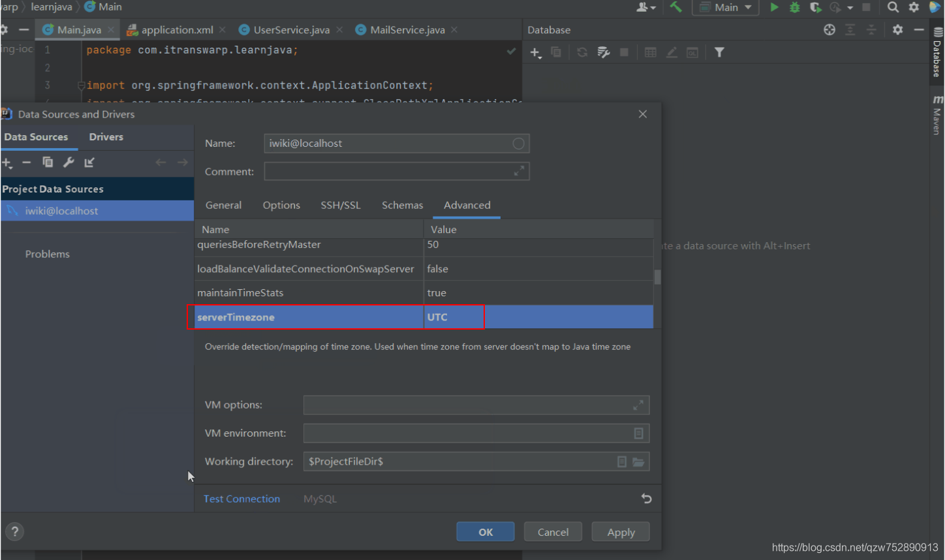The width and height of the screenshot is (945, 560).
Task: Browse for working directory with folder icon
Action: (x=638, y=461)
